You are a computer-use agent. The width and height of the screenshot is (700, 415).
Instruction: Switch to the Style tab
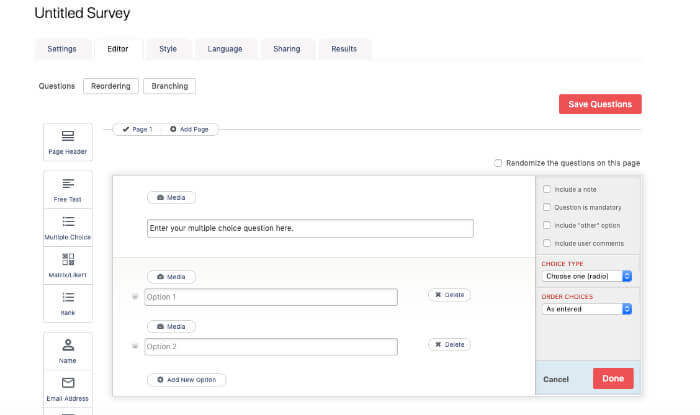tap(168, 48)
